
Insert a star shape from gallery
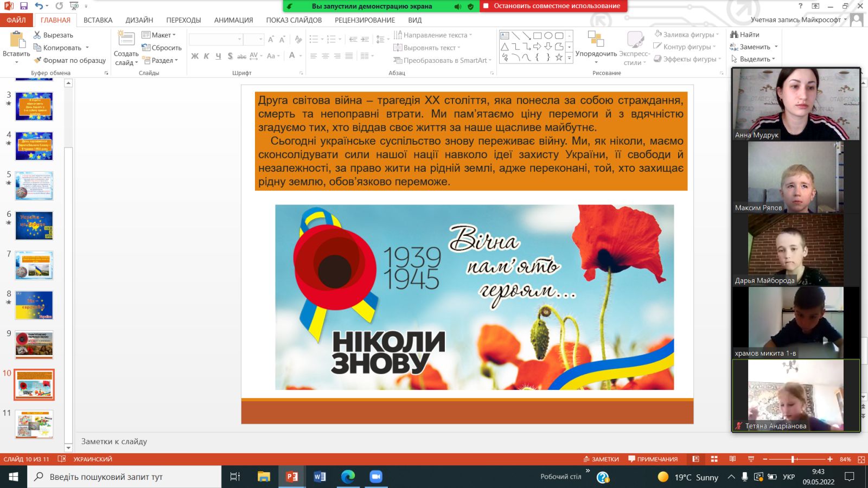559,57
